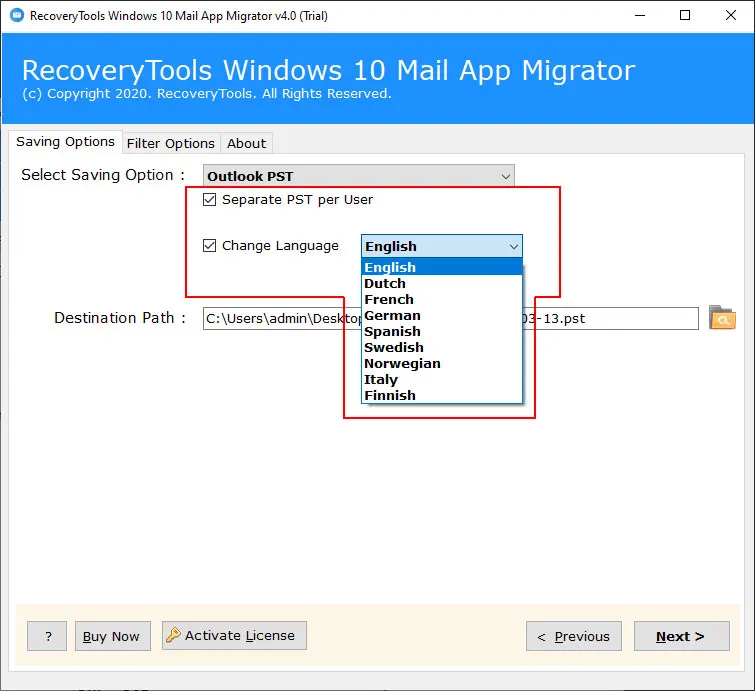Open the About tab

(246, 143)
